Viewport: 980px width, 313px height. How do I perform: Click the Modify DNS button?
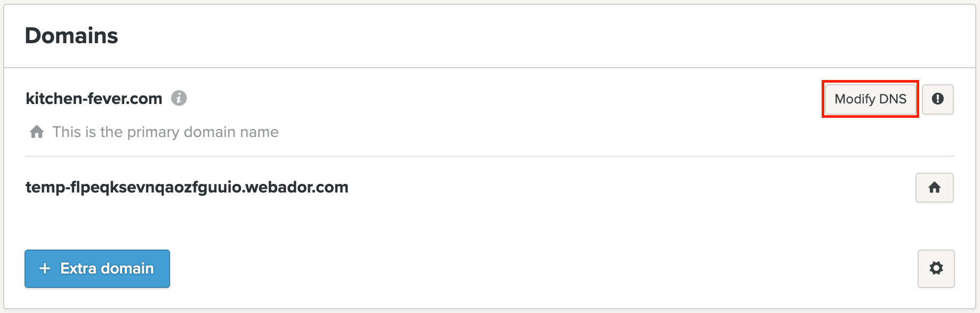[x=870, y=99]
